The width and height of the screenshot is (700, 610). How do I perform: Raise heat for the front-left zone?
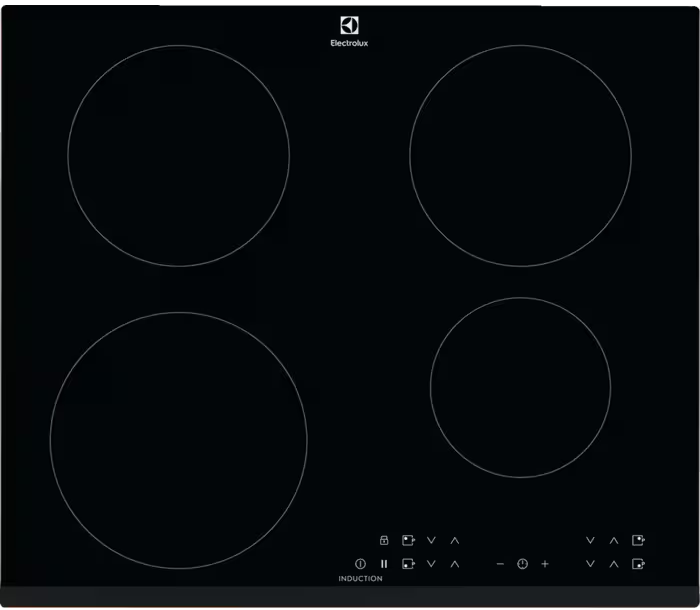454,564
